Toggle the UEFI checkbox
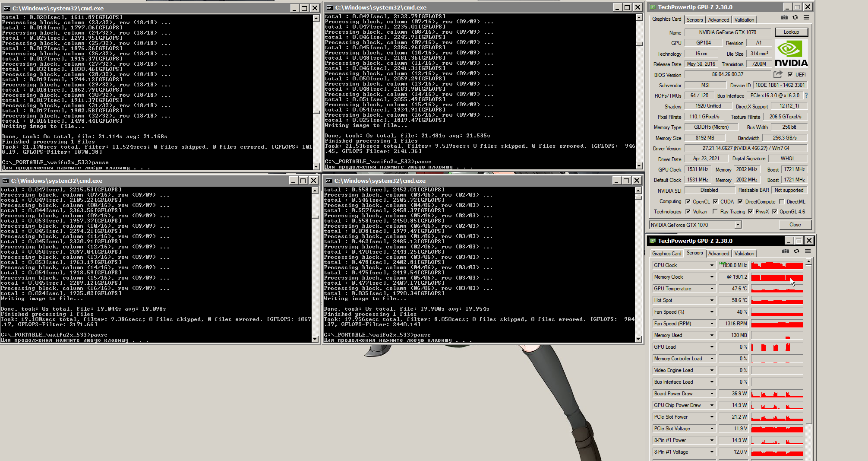Viewport: 868px width, 461px height. (790, 74)
